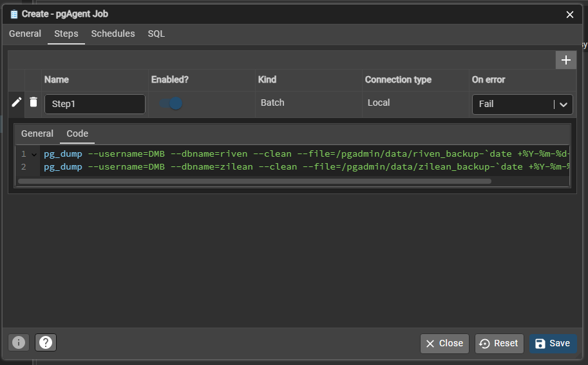
Task: Select the Code sub-tab
Action: tap(77, 133)
